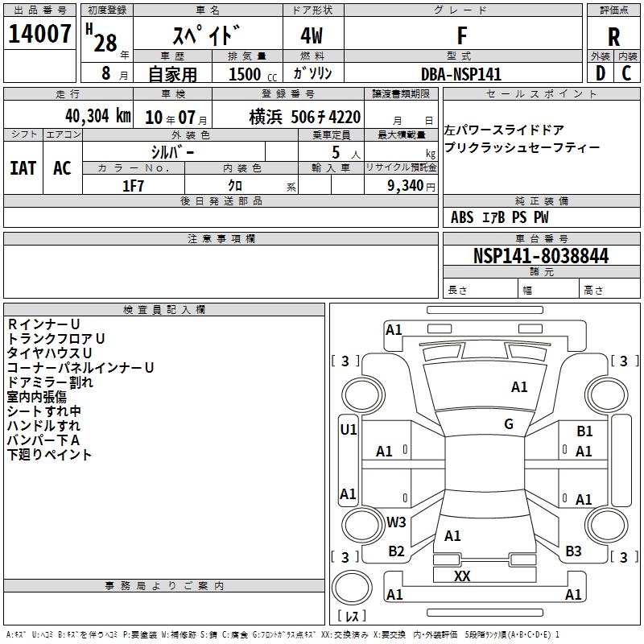Select the exterior color シルバー

click(x=172, y=152)
